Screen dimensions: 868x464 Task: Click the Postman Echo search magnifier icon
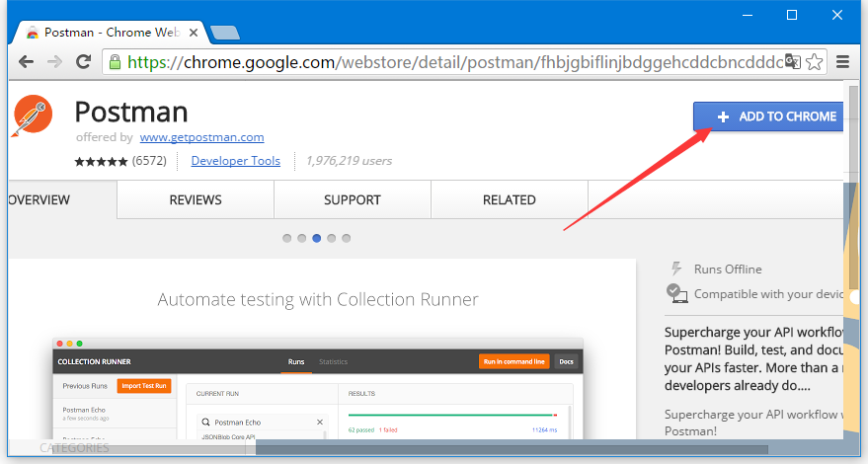[206, 422]
